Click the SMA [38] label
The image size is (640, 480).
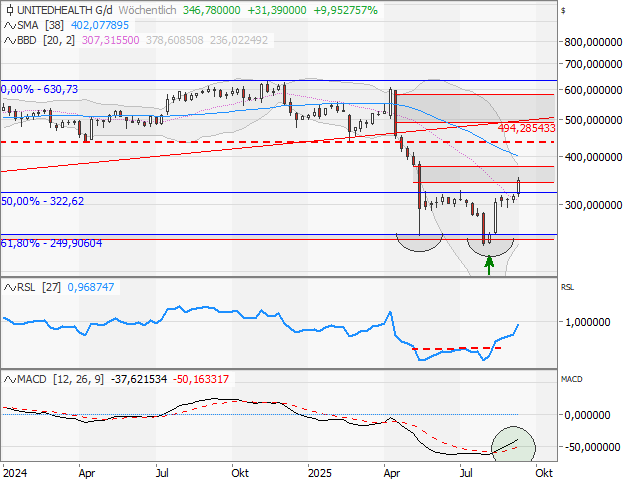(40, 26)
